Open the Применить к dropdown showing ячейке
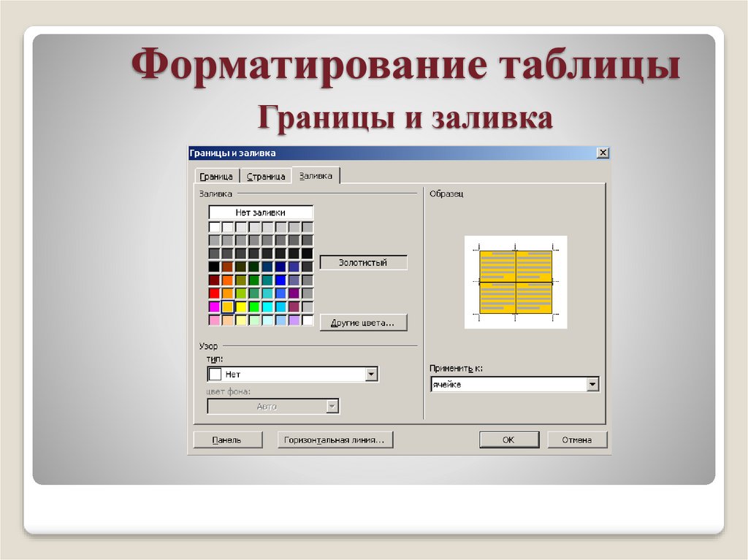 [x=592, y=384]
